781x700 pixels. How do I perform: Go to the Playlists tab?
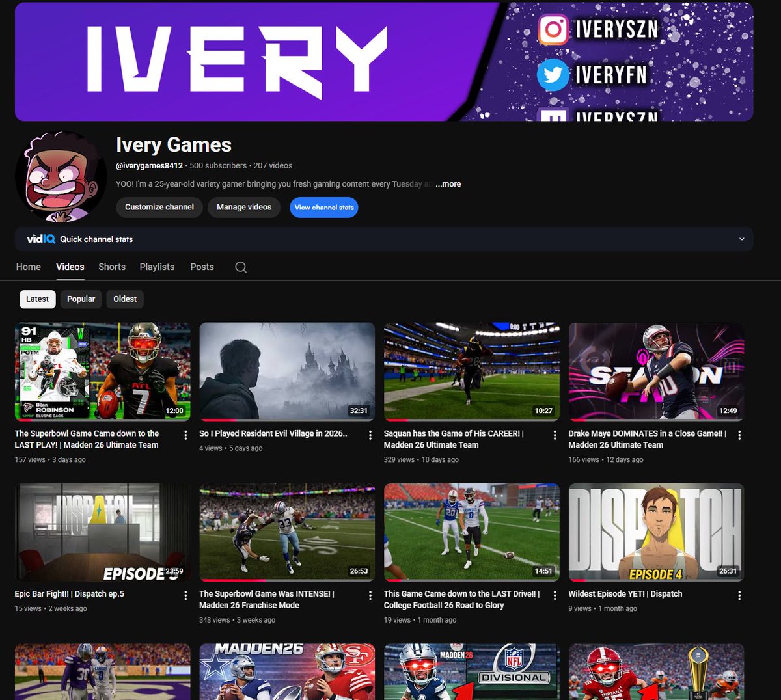(157, 267)
